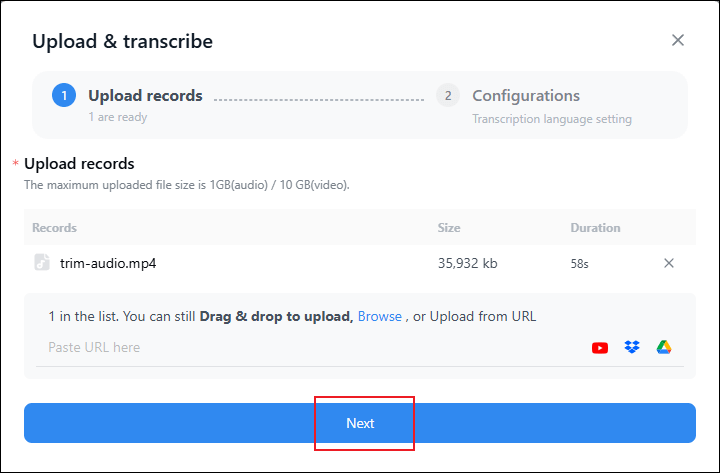Select the trim-audio.mp4 file name
Image resolution: width=720 pixels, height=473 pixels.
[108, 264]
